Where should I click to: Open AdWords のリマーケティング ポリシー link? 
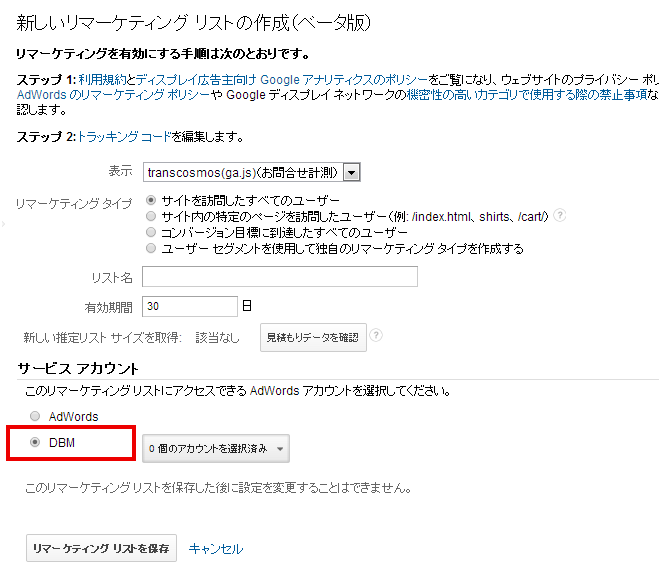tap(113, 95)
